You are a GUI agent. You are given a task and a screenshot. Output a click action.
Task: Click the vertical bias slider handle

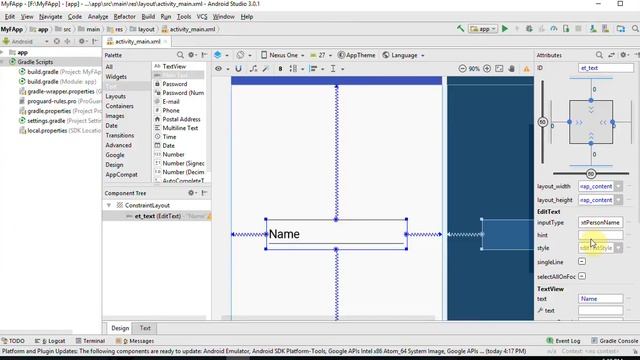tap(542, 122)
